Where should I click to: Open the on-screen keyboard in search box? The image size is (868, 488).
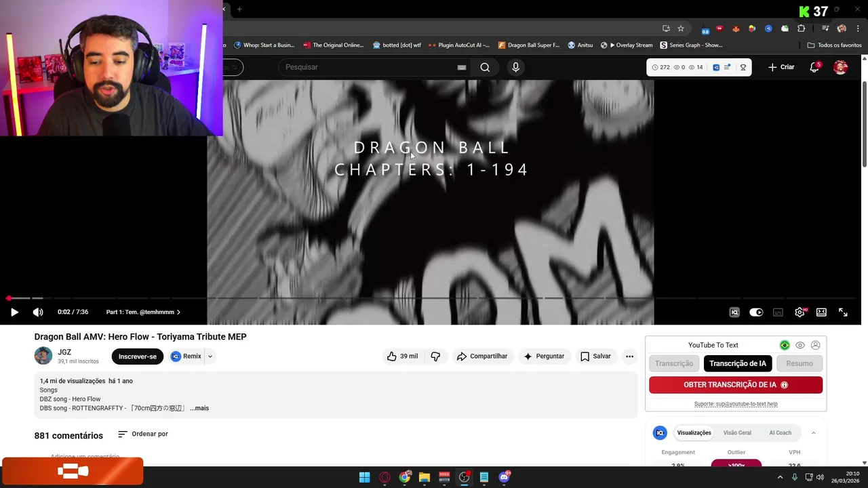(462, 67)
